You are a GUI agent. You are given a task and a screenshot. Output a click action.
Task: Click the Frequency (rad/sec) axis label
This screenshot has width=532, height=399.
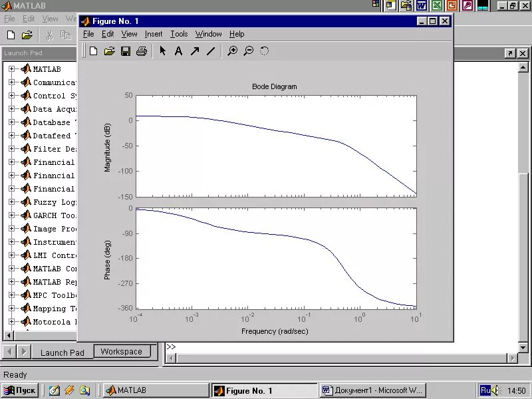point(275,331)
